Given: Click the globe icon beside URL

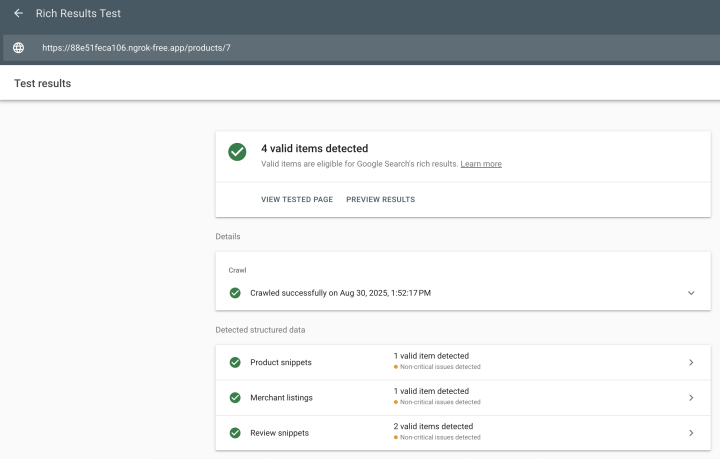Looking at the screenshot, I should coord(18,47).
